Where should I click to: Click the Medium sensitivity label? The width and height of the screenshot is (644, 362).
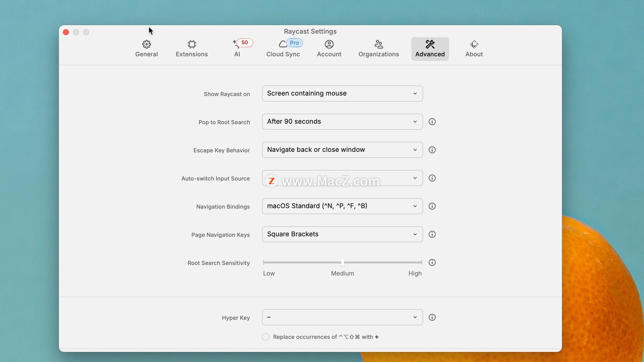(342, 274)
